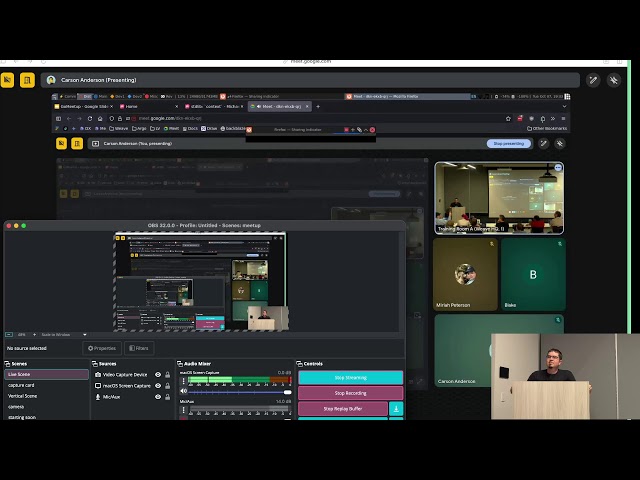Image resolution: width=640 pixels, height=480 pixels.
Task: Open the Meet bookmark
Action: tap(171, 129)
